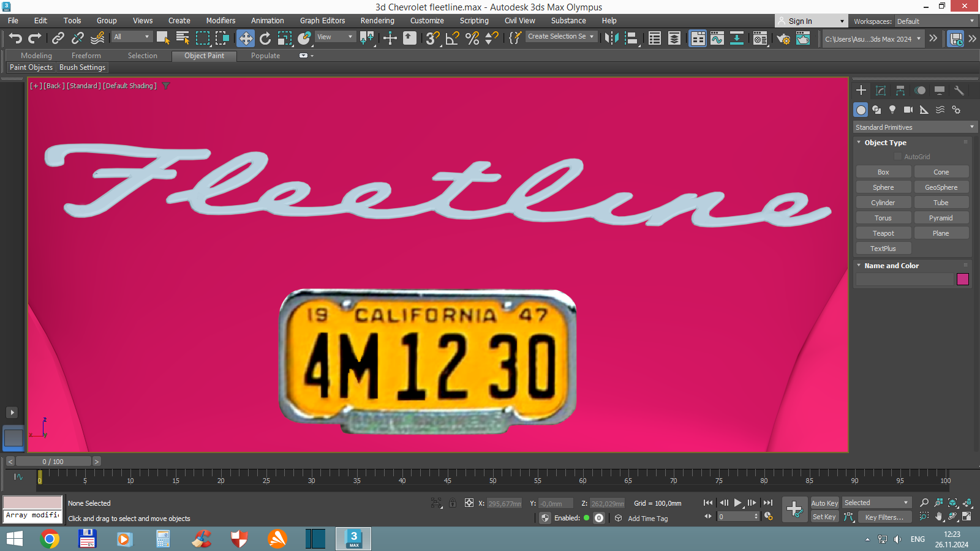The width and height of the screenshot is (980, 551).
Task: Create a Teapot primitive
Action: click(x=883, y=233)
